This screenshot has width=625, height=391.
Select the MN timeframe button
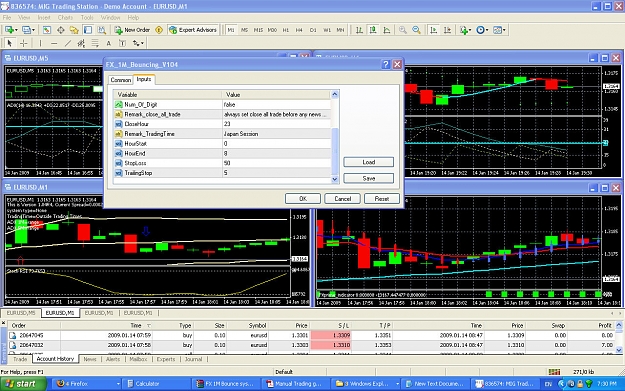pyautogui.click(x=340, y=30)
